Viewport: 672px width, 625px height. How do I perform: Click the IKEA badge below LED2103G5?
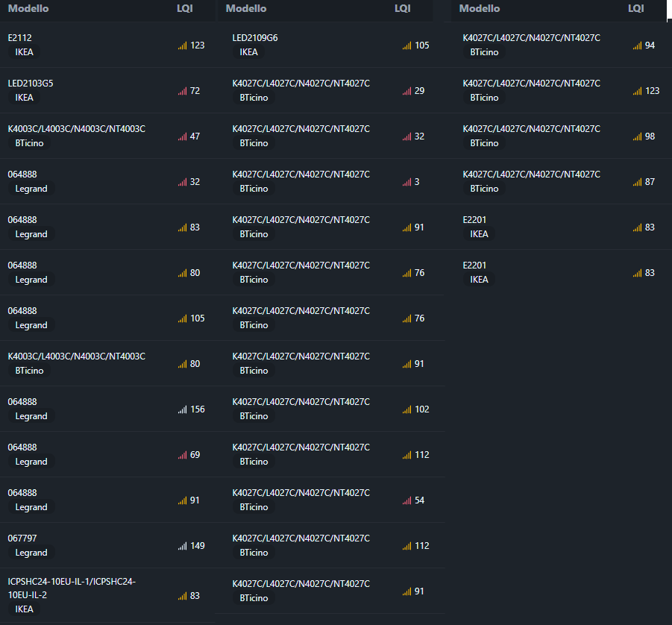pos(25,98)
